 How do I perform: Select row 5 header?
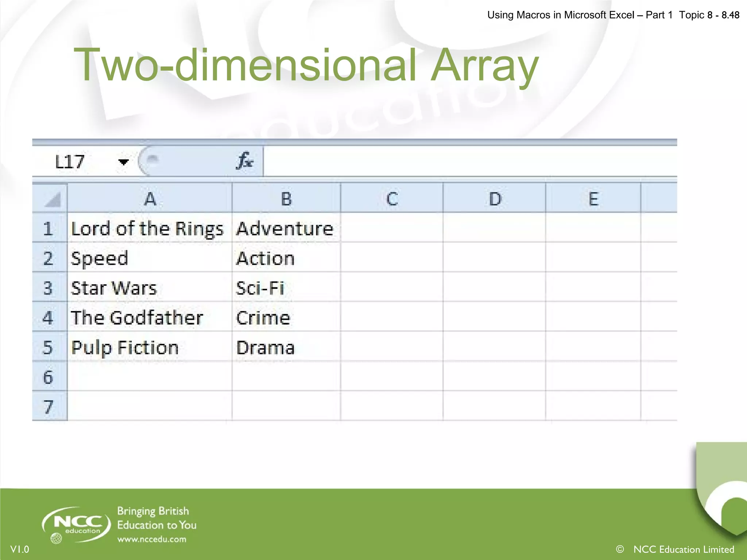tap(50, 347)
